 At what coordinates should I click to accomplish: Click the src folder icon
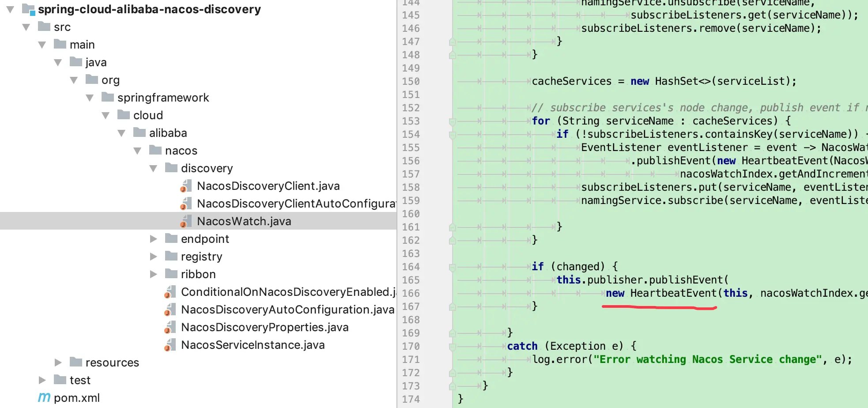tap(44, 26)
